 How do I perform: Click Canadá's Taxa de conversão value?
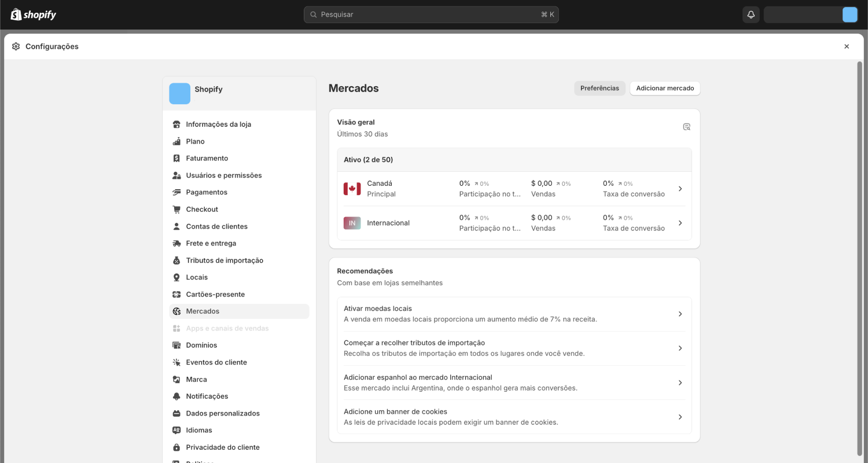pos(608,183)
